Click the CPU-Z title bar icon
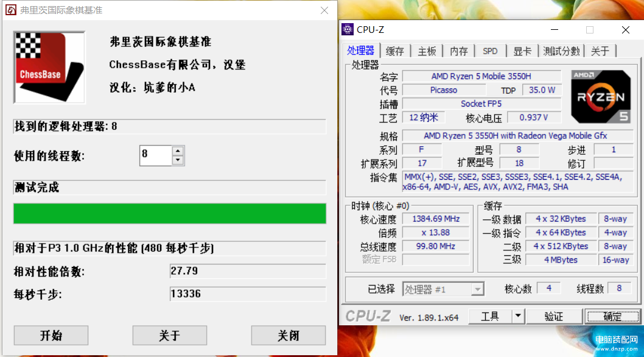644x357 pixels. point(348,30)
